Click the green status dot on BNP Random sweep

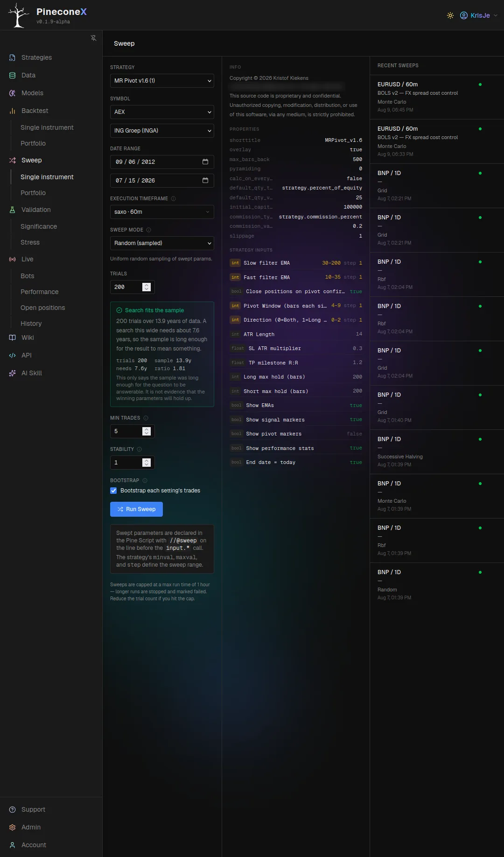[480, 572]
